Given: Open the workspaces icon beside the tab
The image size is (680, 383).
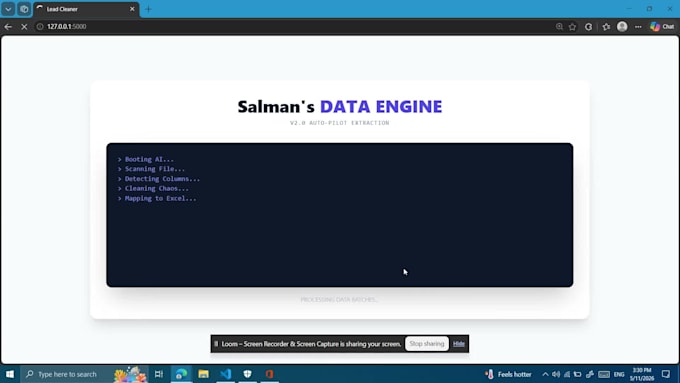Looking at the screenshot, I should coord(24,9).
